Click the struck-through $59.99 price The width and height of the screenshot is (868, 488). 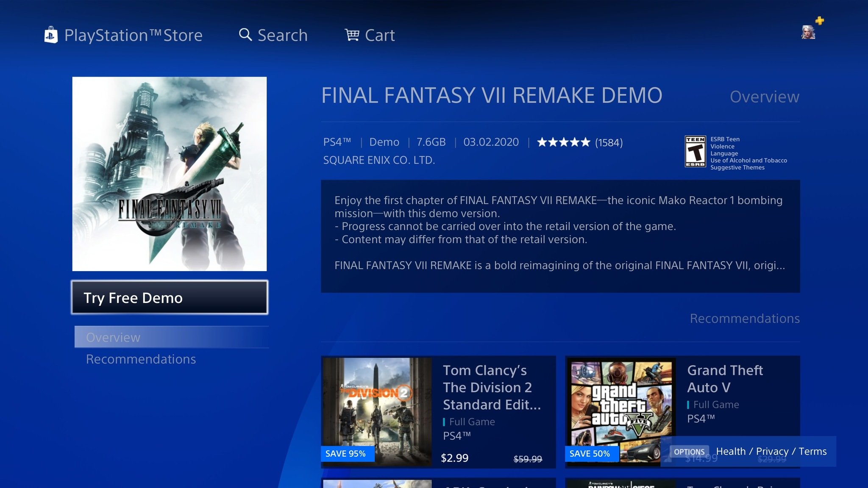[x=528, y=459]
